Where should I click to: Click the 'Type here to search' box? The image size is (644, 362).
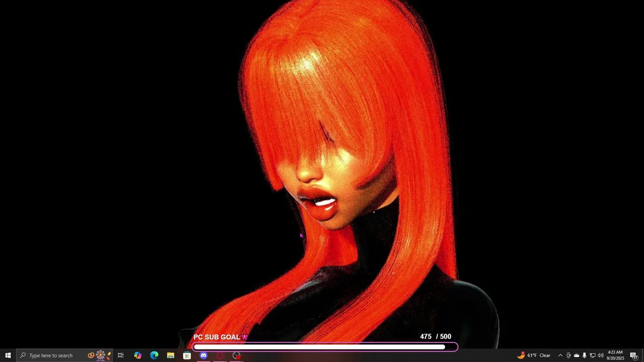tap(64, 355)
